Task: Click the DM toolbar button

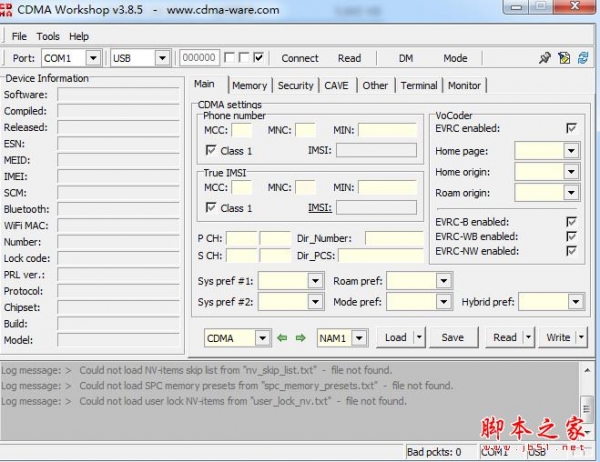Action: pyautogui.click(x=406, y=58)
